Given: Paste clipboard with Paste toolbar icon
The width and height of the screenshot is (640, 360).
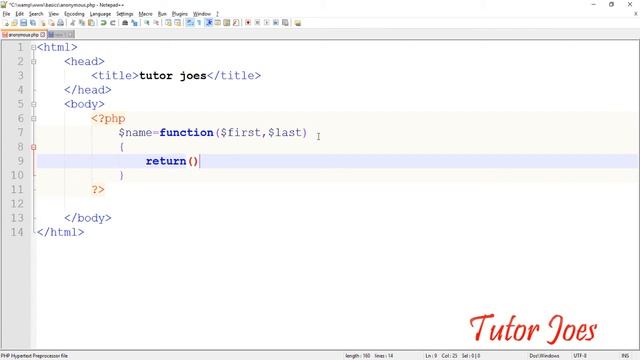Looking at the screenshot, I should point(91,23).
